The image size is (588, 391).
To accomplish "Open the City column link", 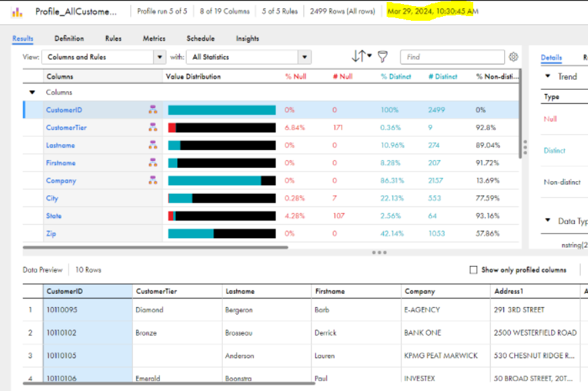I will tap(52, 198).
